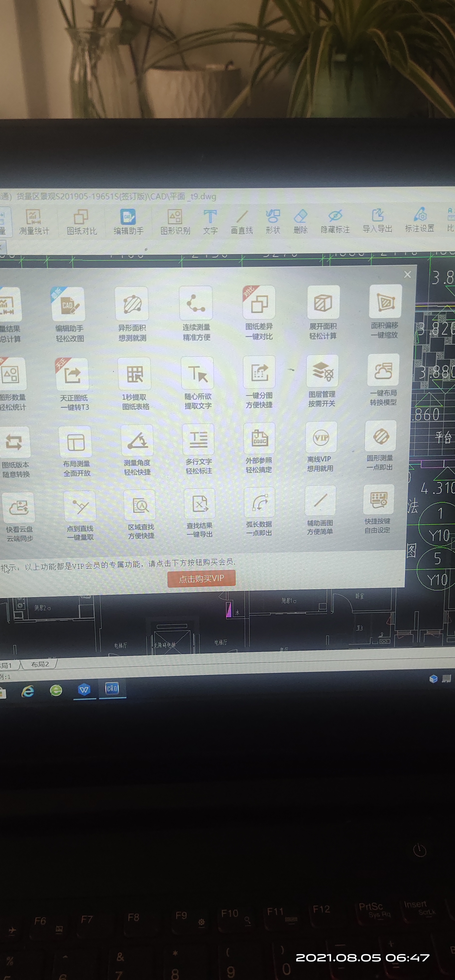Open the 图纸对比 drawing compare tool
This screenshot has height=980, width=455.
(x=81, y=222)
